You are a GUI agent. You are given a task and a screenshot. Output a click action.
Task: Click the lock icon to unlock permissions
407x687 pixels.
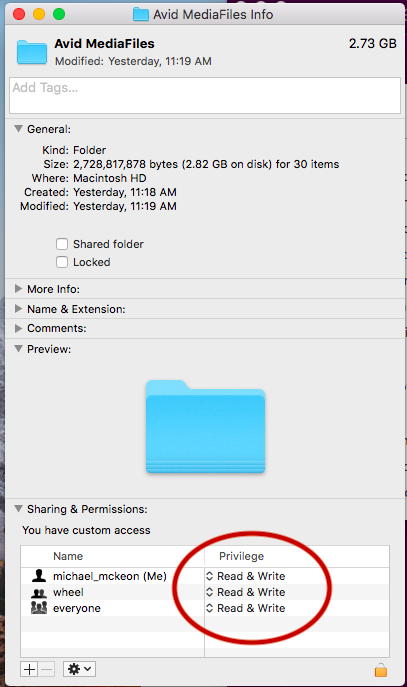pyautogui.click(x=381, y=670)
